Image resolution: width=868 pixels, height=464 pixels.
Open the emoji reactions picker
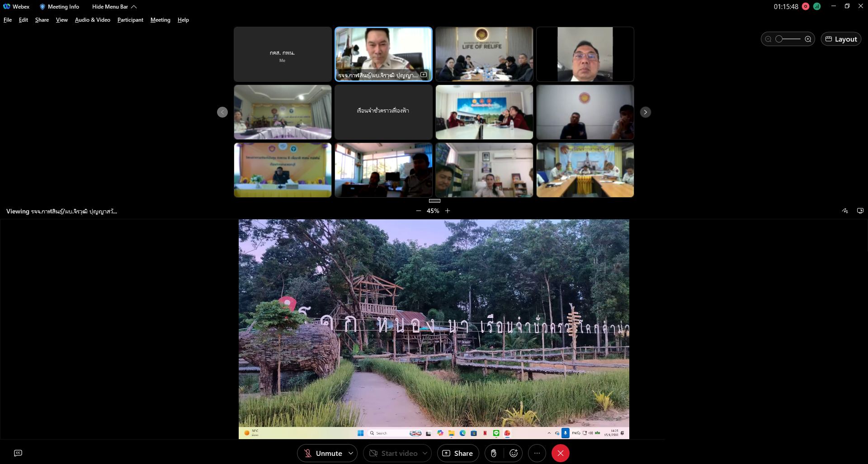point(514,453)
